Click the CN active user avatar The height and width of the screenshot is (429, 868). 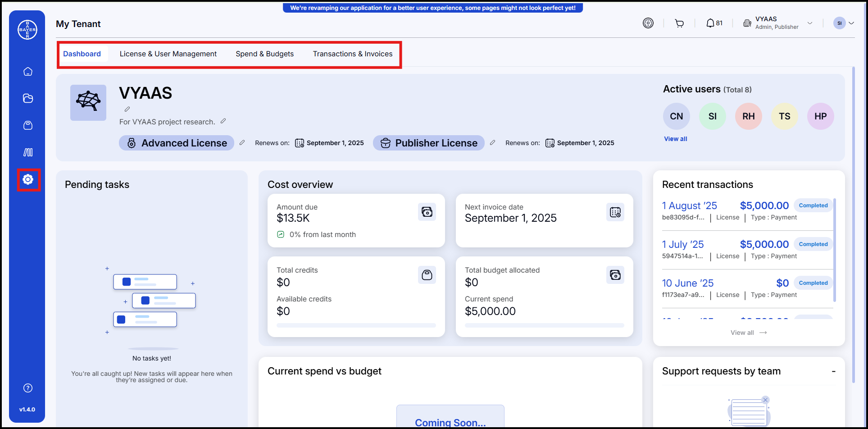(x=677, y=116)
